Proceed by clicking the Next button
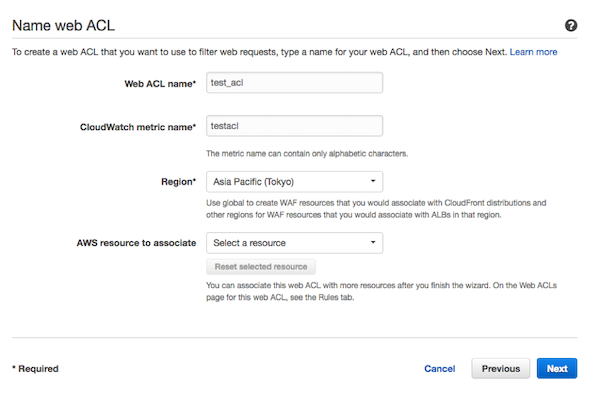The image size is (600, 402). point(557,369)
